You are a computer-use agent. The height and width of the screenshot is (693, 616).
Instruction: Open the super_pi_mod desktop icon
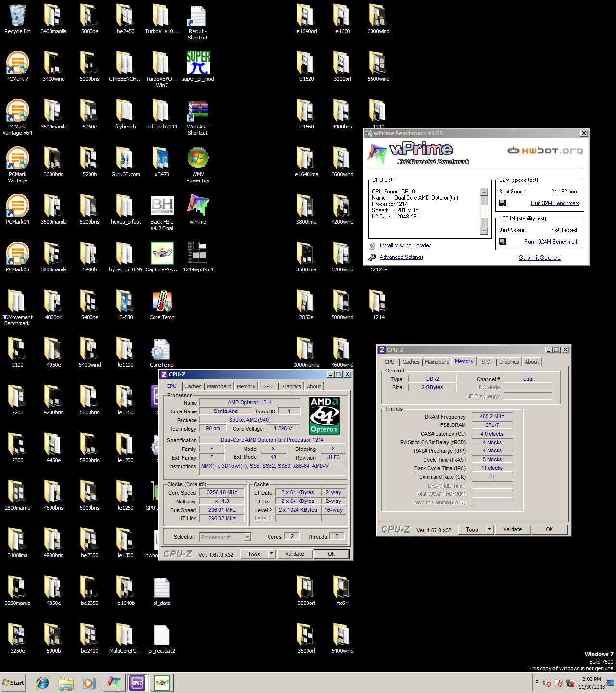click(x=198, y=67)
